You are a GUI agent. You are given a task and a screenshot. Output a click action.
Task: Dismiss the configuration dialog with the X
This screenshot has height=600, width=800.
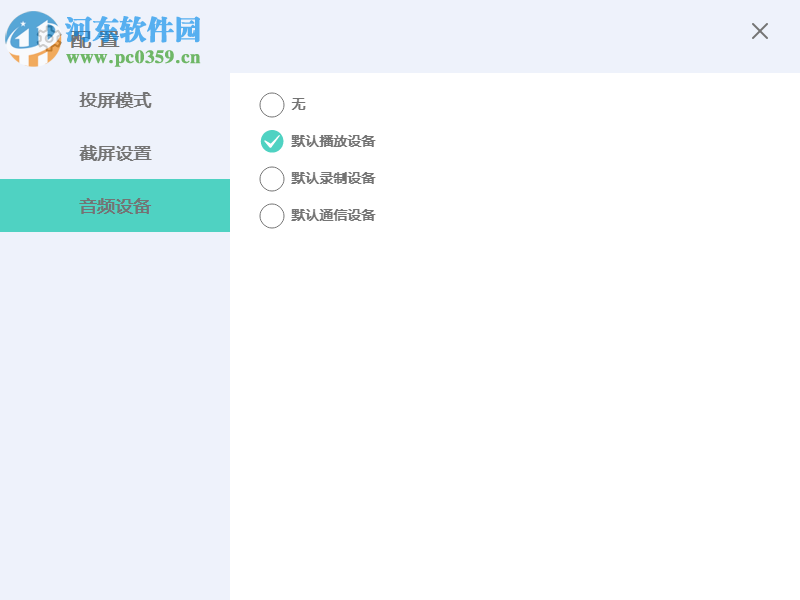click(760, 31)
